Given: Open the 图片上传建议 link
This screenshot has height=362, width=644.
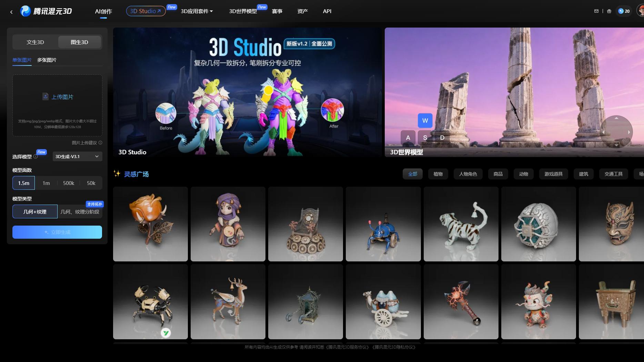Looking at the screenshot, I should 84,143.
